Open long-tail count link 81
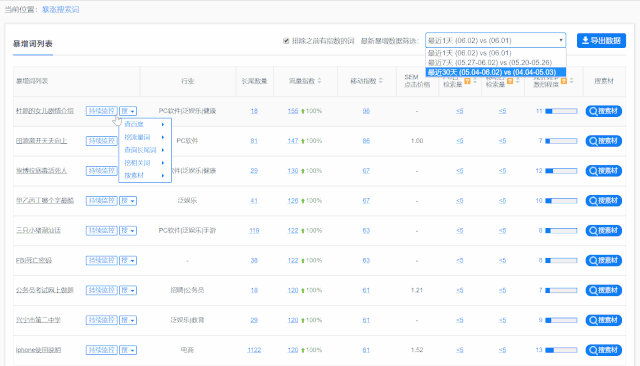The image size is (640, 366). click(254, 141)
